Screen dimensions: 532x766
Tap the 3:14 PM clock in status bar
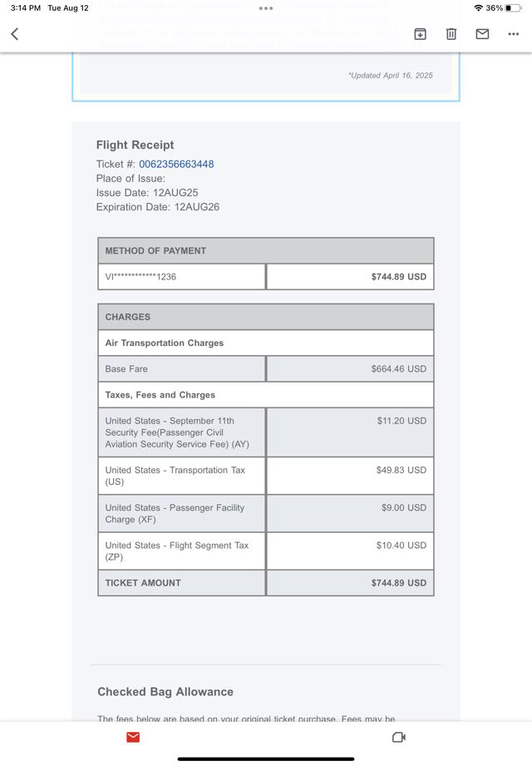coord(26,7)
